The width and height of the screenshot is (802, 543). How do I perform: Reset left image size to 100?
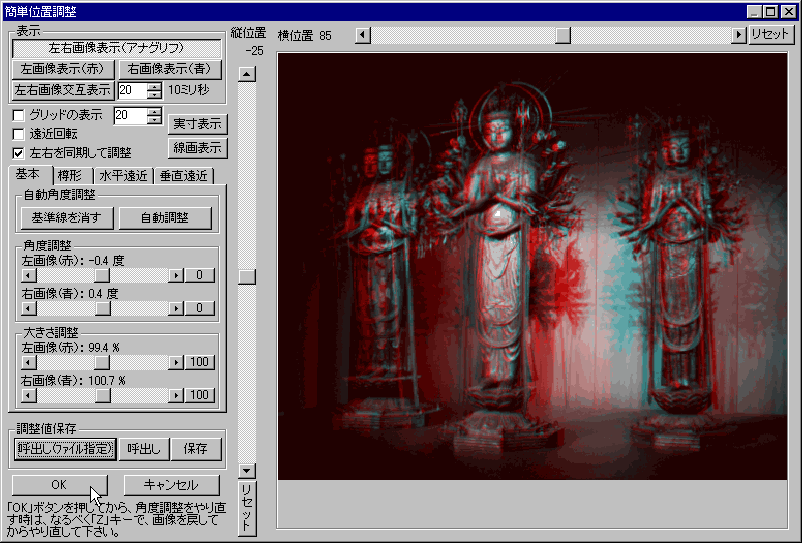tap(199, 363)
